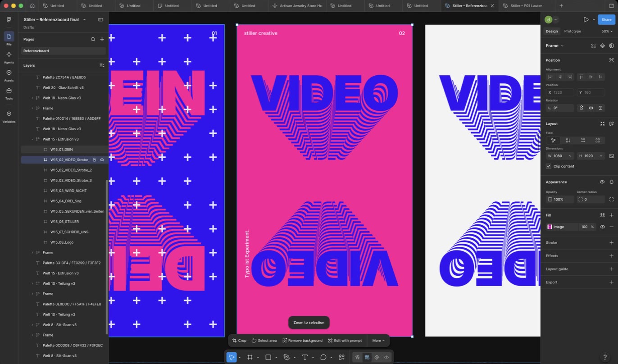Click the Remove background button
Image resolution: width=618 pixels, height=364 pixels.
click(x=302, y=341)
